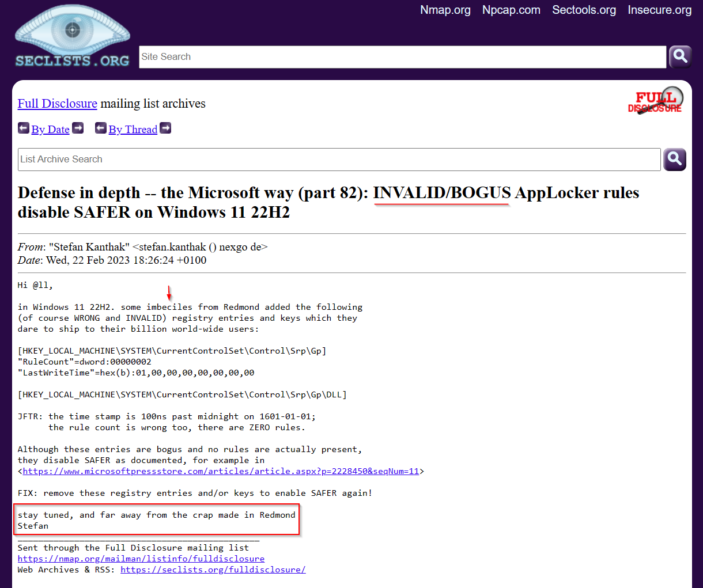Open the microsoftpressstore.com article link
703x588 pixels.
(x=221, y=471)
